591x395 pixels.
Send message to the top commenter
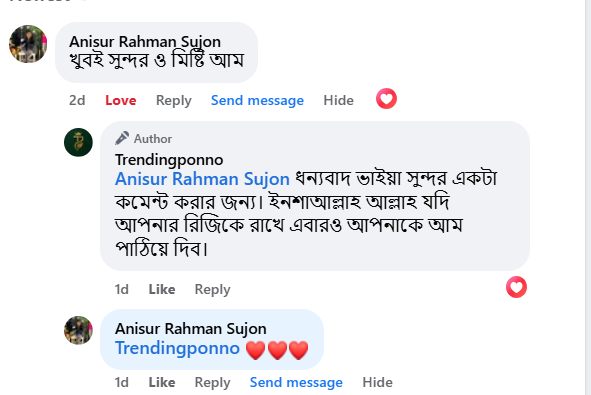[x=257, y=100]
